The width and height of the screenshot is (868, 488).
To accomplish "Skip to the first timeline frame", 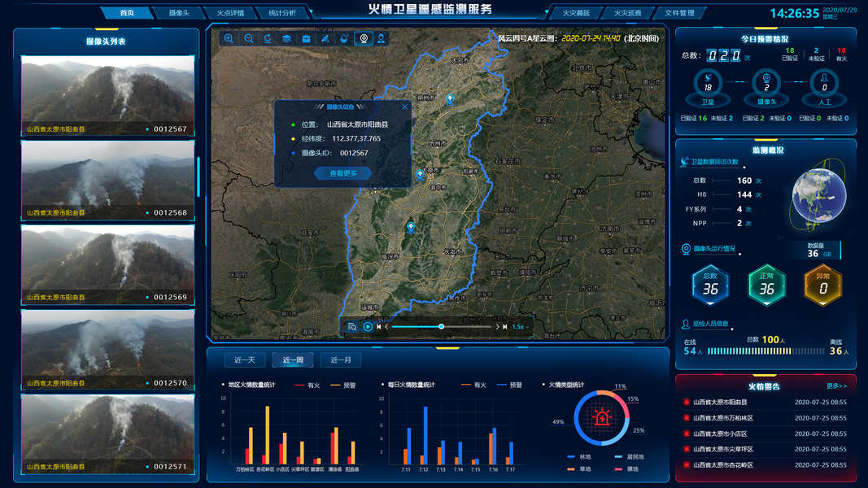I will point(378,326).
